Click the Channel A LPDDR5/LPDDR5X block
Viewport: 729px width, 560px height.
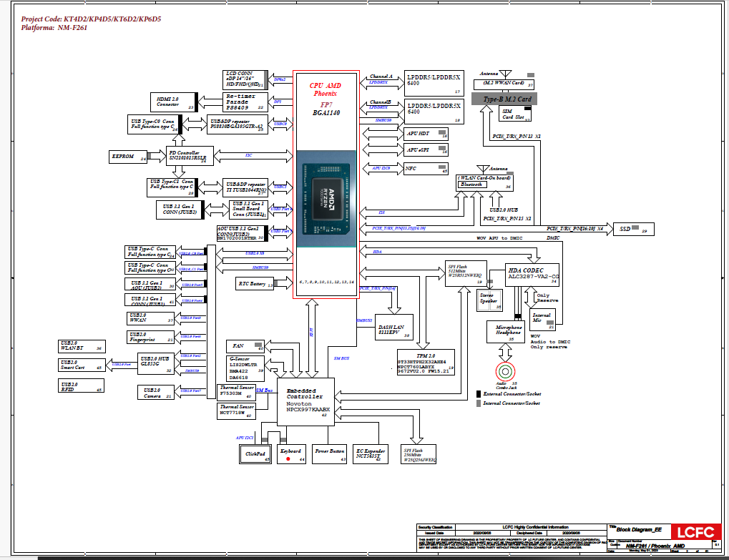pos(434,83)
